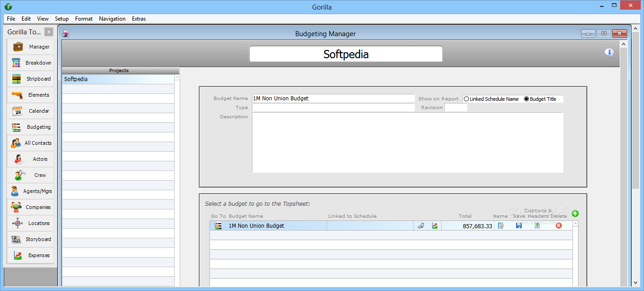Click the Linked to Schedule cell of budget row
The width and height of the screenshot is (644, 291).
(x=370, y=225)
